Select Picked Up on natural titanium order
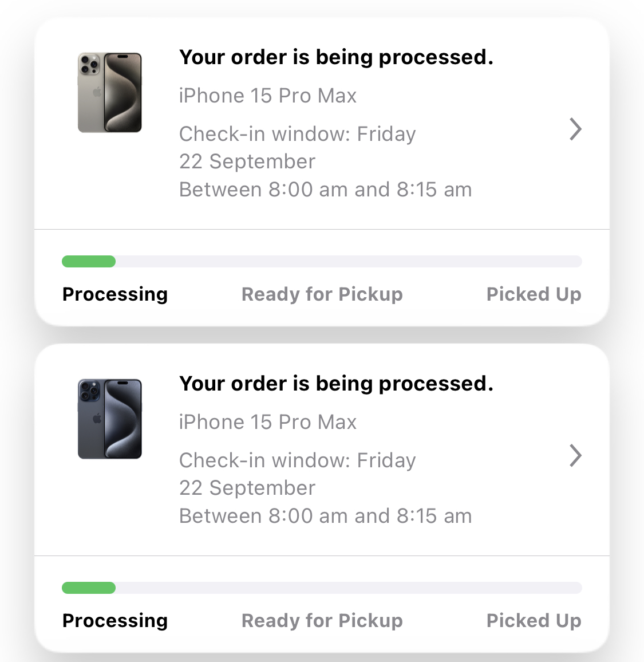644x662 pixels. point(534,294)
